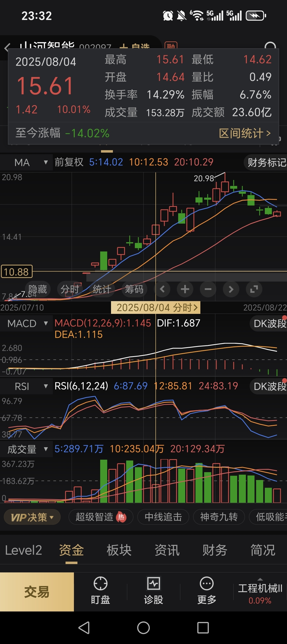Click the 10.88 price label on crosshair
Viewport: 287px width, 644px height.
pyautogui.click(x=17, y=272)
